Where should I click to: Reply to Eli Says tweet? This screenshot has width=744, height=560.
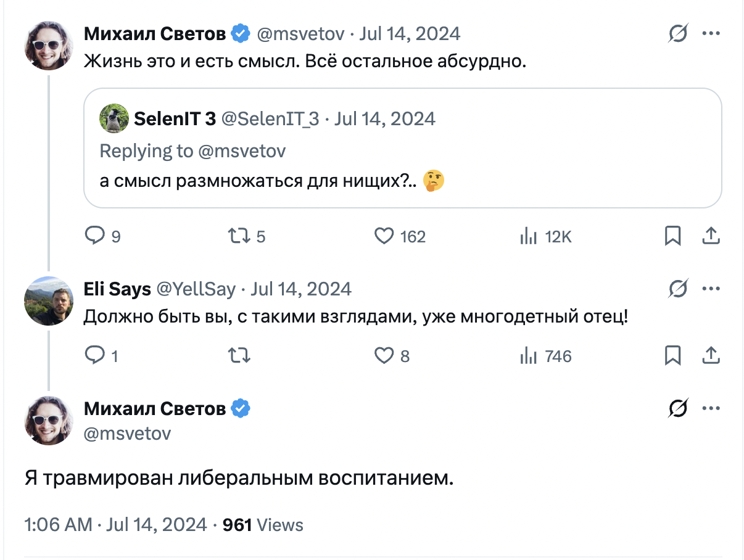94,355
